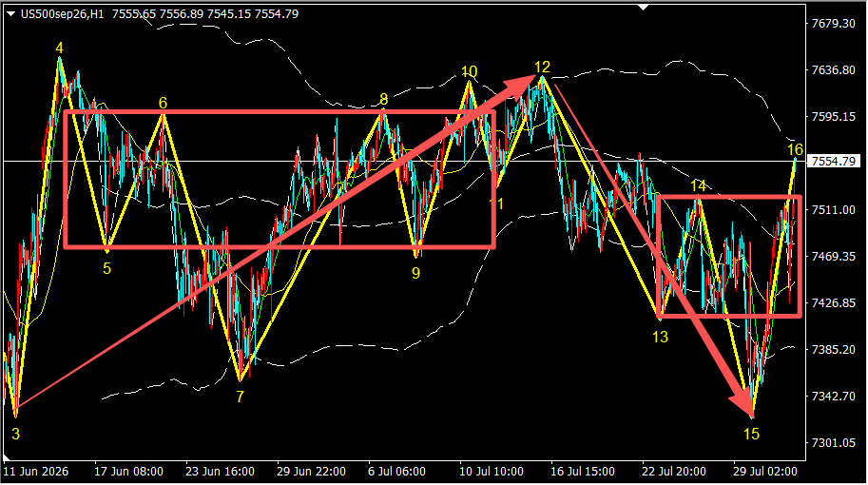Click the close value 7554.79 in the header
This screenshot has width=868, height=485.
277,14
